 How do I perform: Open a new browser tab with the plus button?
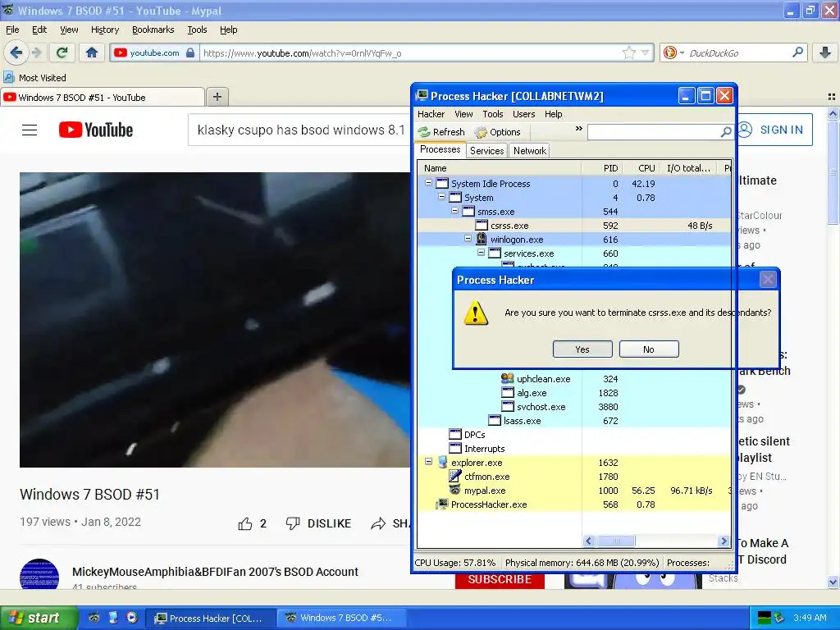(217, 97)
